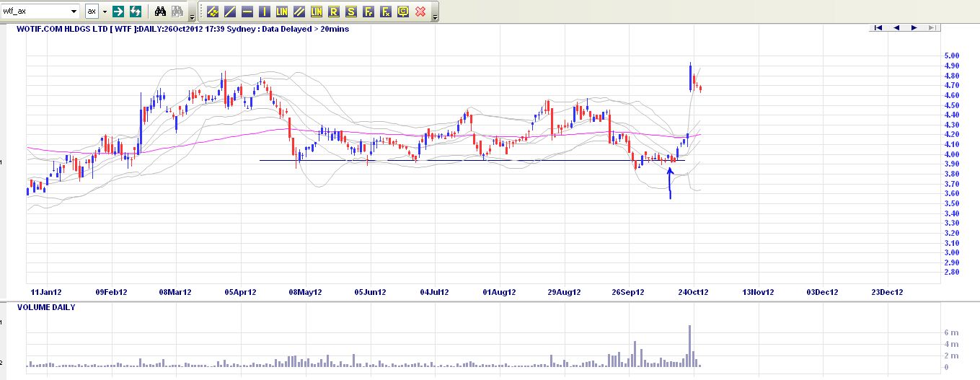The image size is (980, 380).
Task: Click the 2.80 price axis label
Action: pyautogui.click(x=952, y=273)
